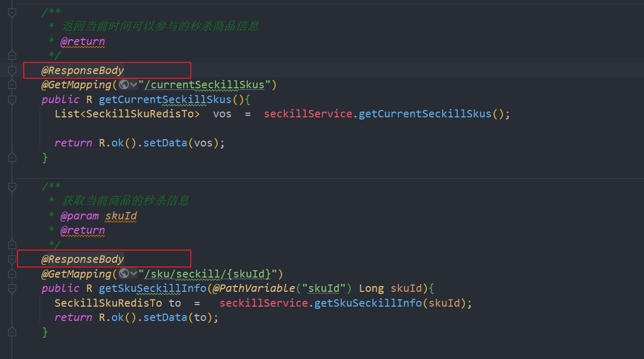Image resolution: width=644 pixels, height=359 pixels.
Task: Open the "/sku/seckill/{skuId}" URL mapping string
Action: (x=208, y=274)
